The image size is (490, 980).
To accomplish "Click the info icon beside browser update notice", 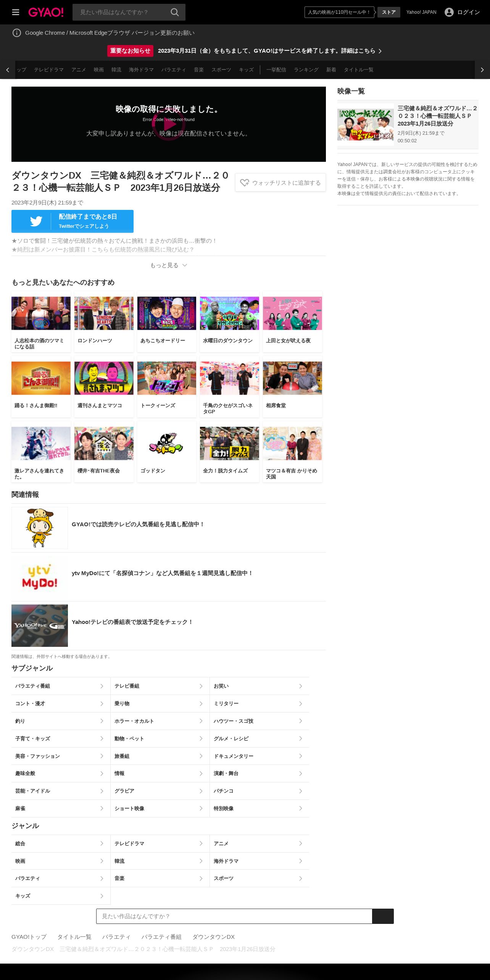I will tap(17, 33).
